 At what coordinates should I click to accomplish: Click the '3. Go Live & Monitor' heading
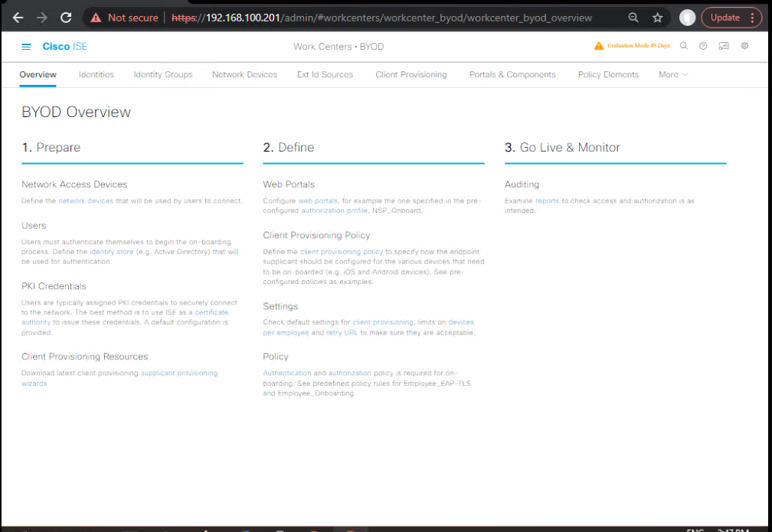(x=562, y=147)
